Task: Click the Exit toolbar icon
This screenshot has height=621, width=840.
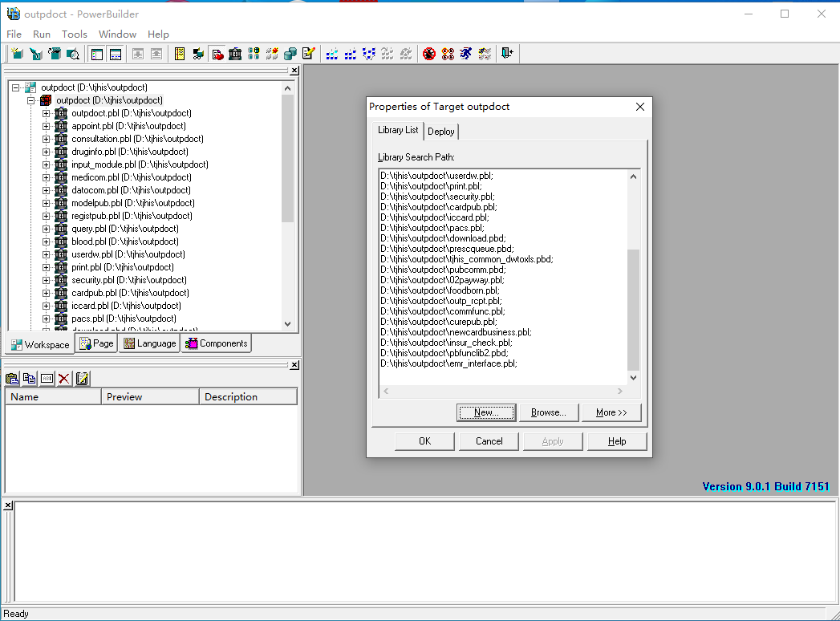Action: [507, 54]
